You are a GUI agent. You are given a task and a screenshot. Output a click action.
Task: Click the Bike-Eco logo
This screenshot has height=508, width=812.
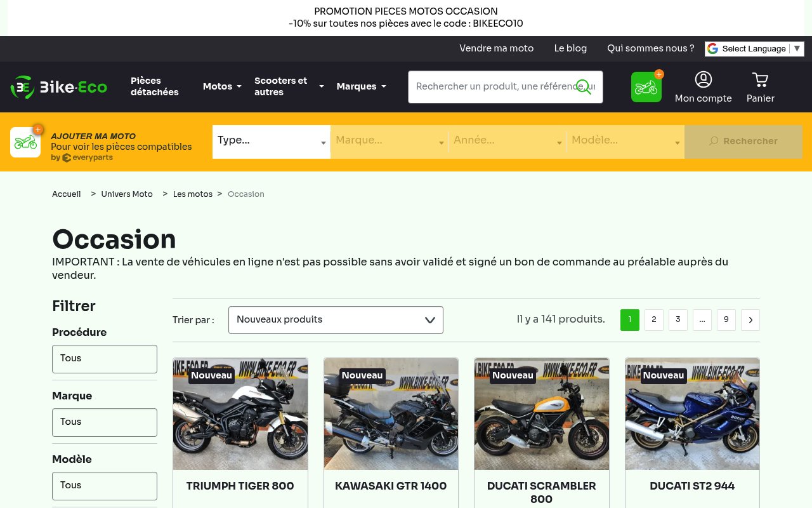pos(59,87)
